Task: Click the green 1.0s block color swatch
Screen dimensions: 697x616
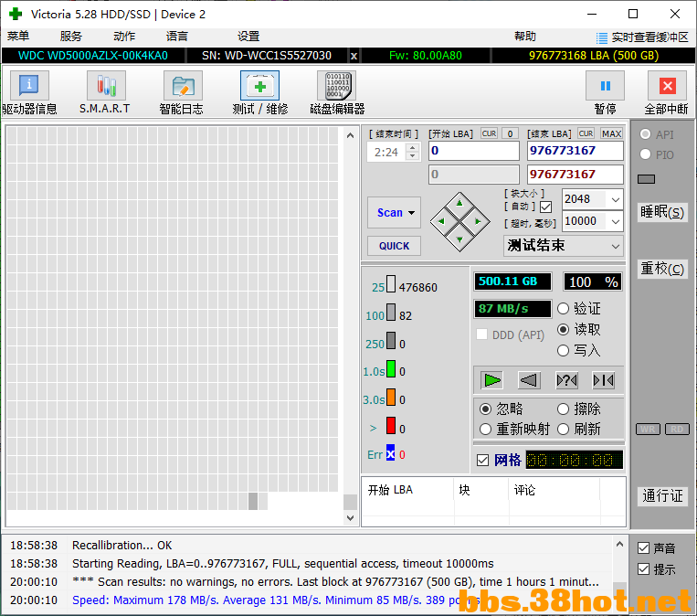Action: [x=391, y=368]
